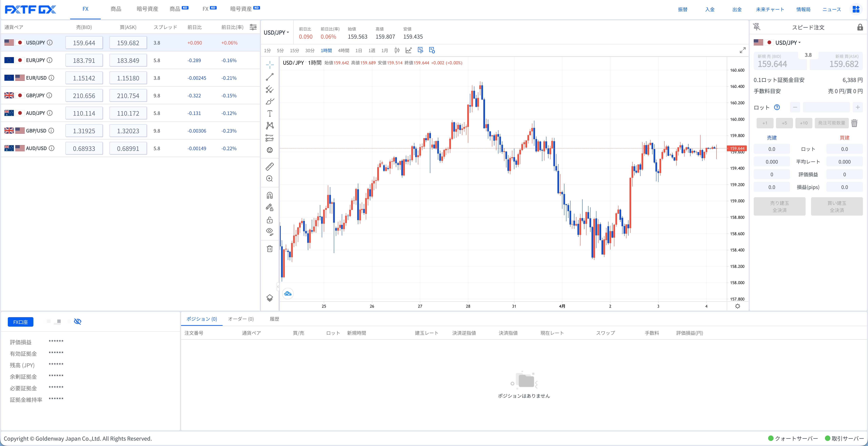Toggle the speed order lock
Screen dimensions: 868x446
[x=860, y=27]
